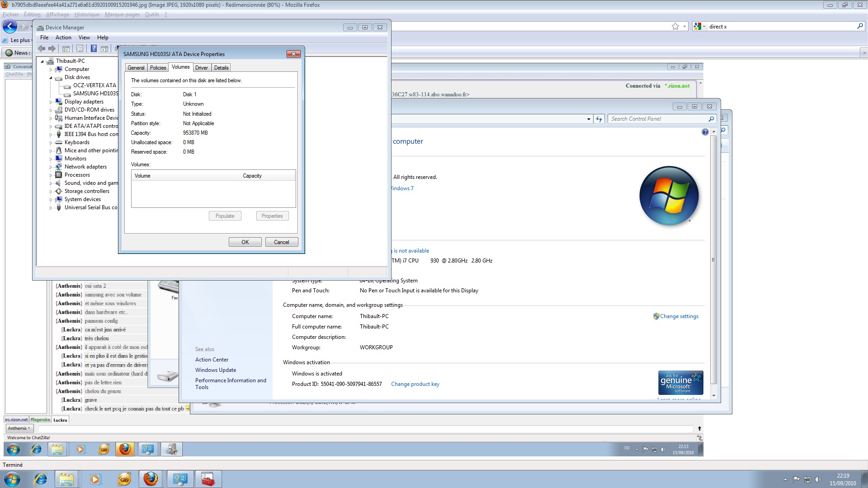Bookmark this page with the star icon
The height and width of the screenshot is (488, 868).
[675, 26]
